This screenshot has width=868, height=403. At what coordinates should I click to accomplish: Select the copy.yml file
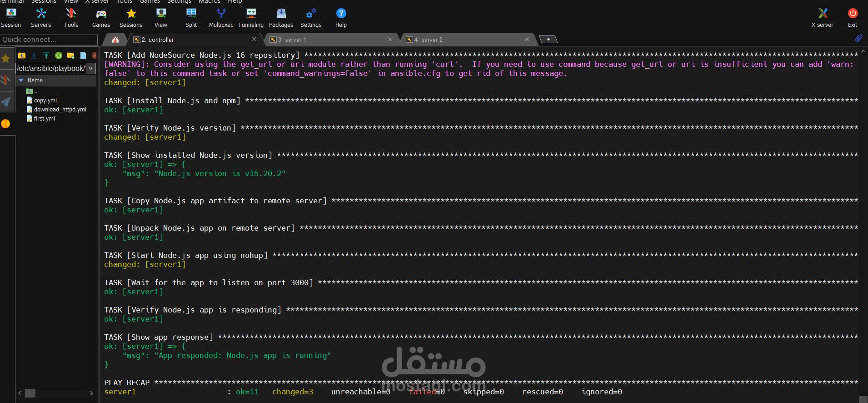pyautogui.click(x=42, y=100)
